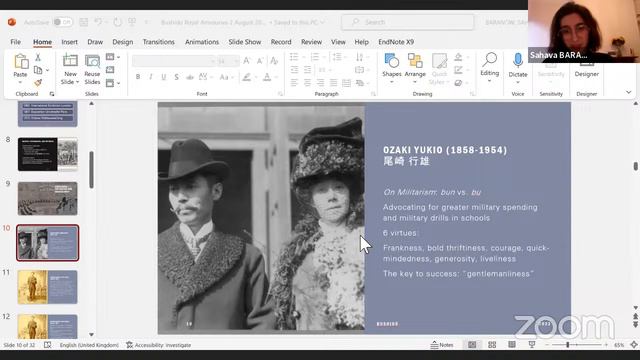Open the Font dialog launcher

[280, 94]
